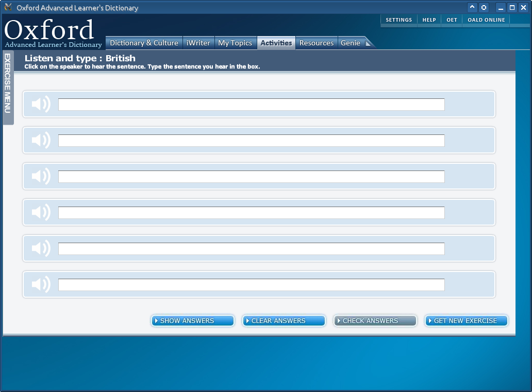The width and height of the screenshot is (532, 392).
Task: Click the fifth sentence answer box
Action: tap(252, 249)
